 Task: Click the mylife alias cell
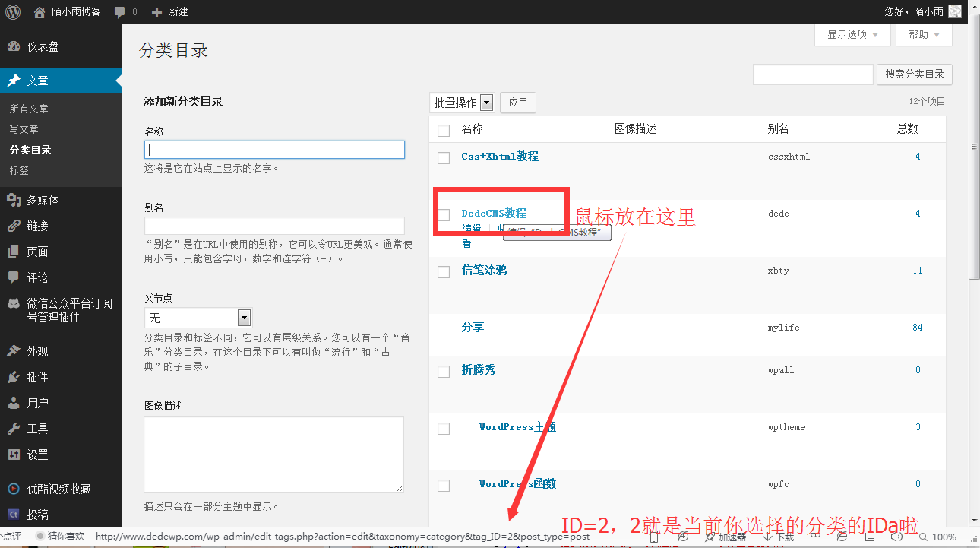pos(783,328)
